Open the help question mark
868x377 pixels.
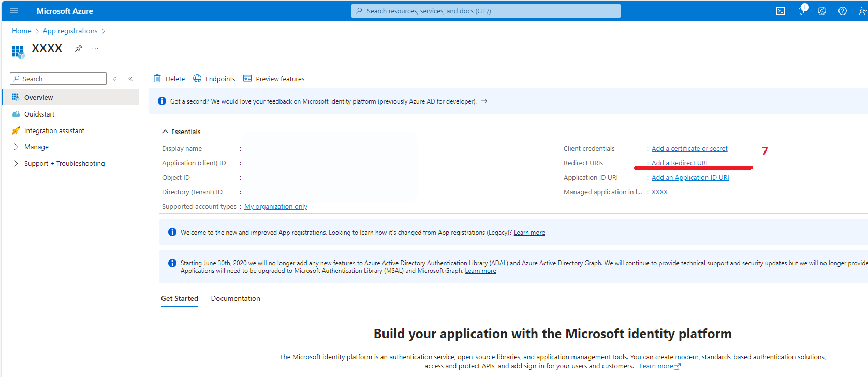tap(843, 11)
